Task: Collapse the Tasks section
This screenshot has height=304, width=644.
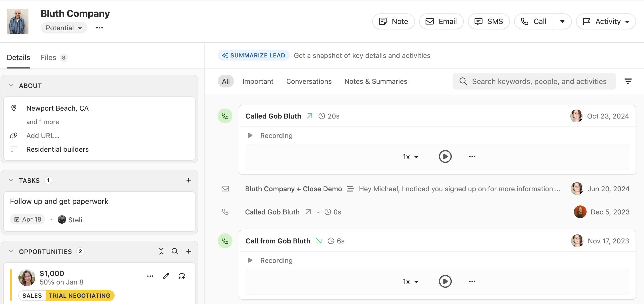Action: point(11,180)
